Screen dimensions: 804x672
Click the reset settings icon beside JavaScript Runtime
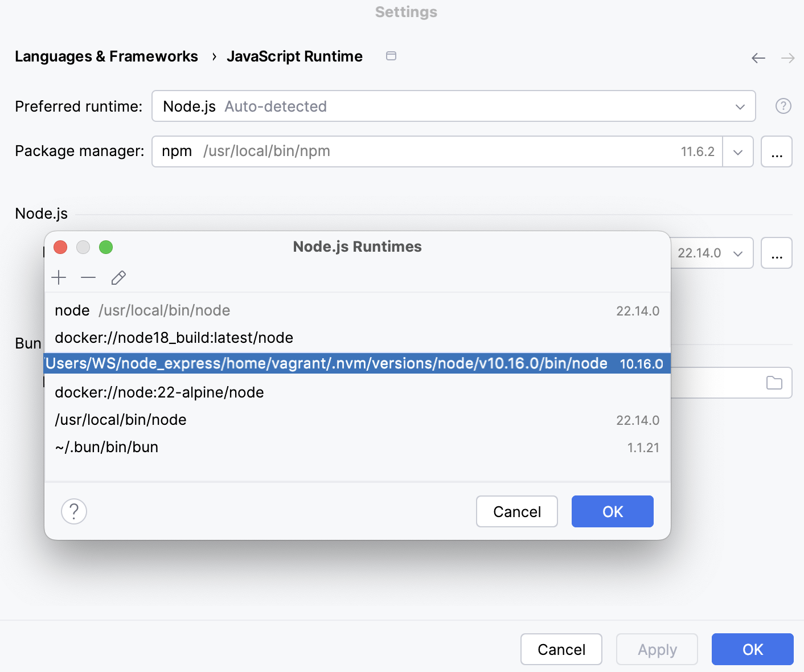391,56
